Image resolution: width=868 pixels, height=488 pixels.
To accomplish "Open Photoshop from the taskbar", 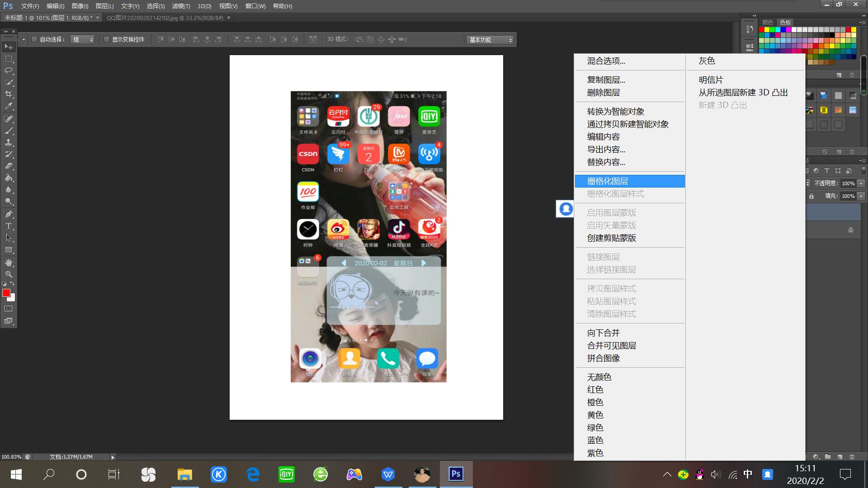I will coord(456,474).
